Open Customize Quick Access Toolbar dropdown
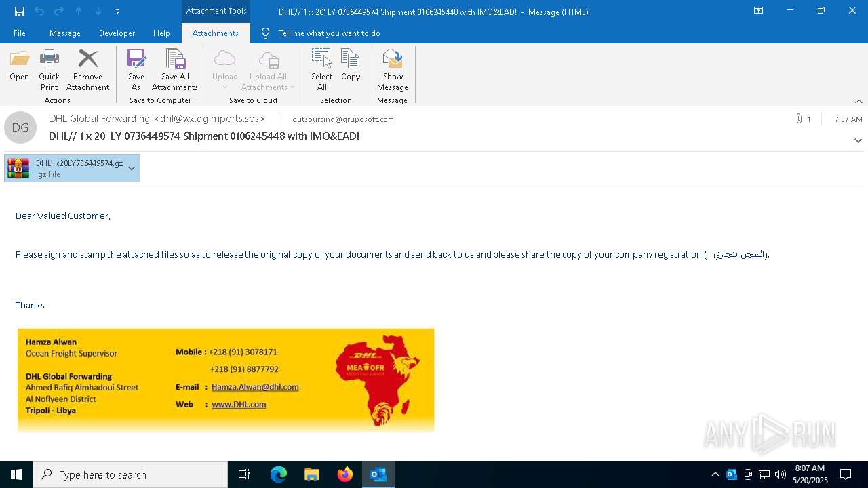 117,12
